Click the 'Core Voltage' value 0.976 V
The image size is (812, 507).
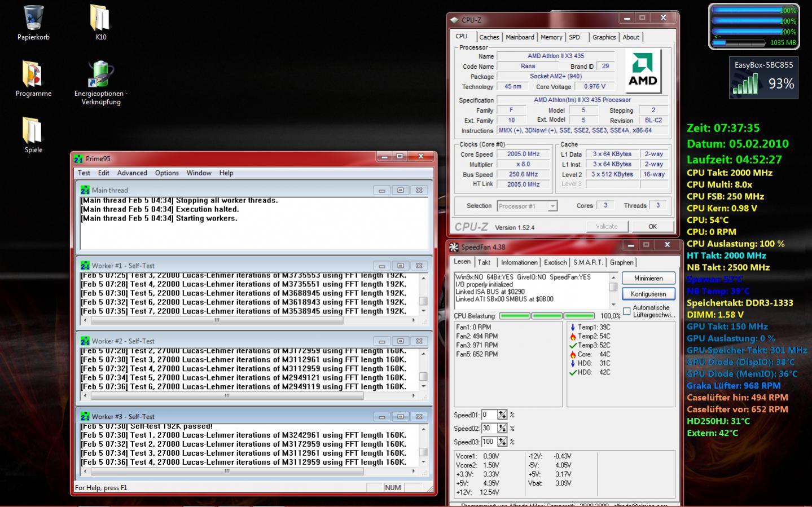pyautogui.click(x=595, y=87)
